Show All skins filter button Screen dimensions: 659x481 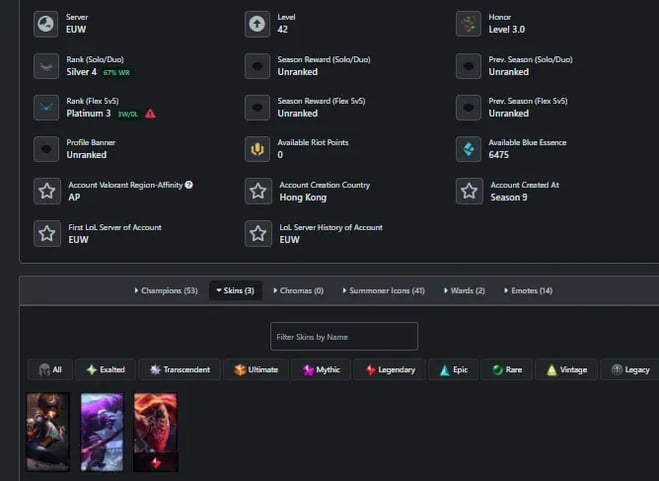[51, 370]
